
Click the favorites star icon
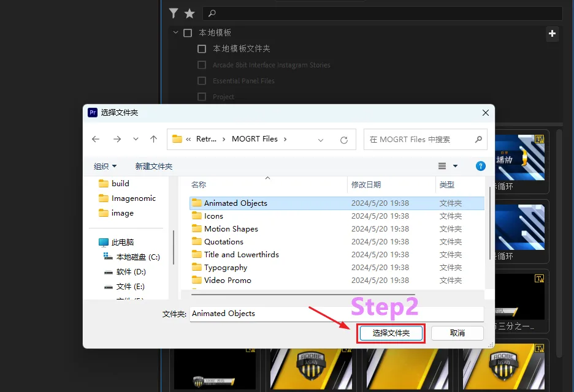point(189,13)
